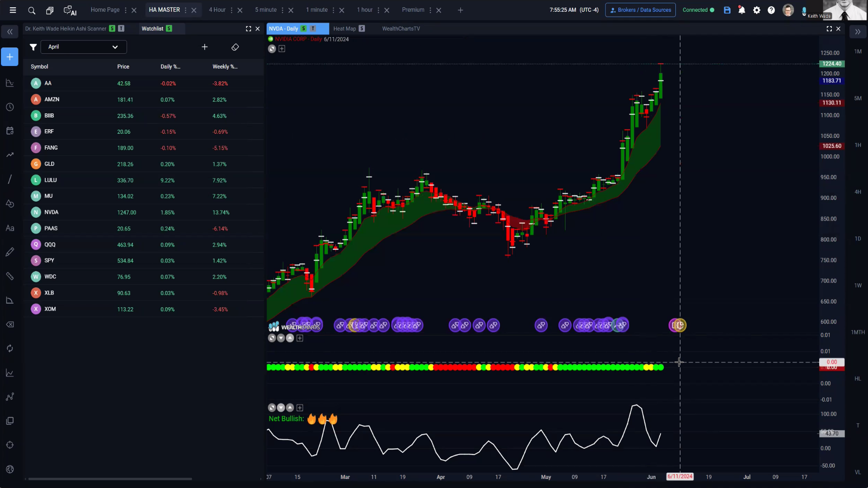Image resolution: width=868 pixels, height=488 pixels.
Task: Select the NVDA row in watchlist
Action: [x=144, y=212]
